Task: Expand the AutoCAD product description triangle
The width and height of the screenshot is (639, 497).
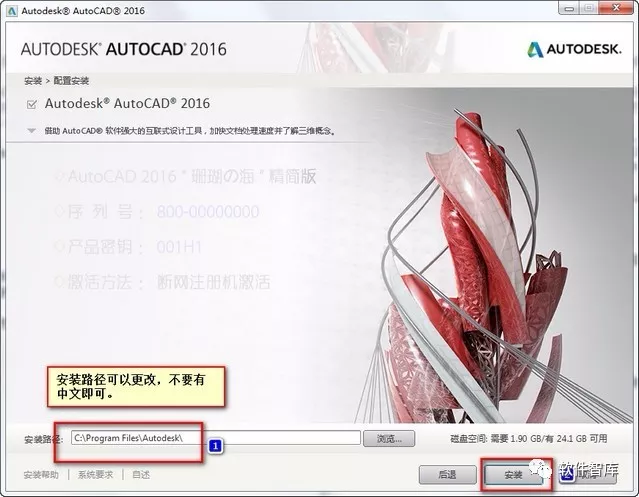Action: coord(31,131)
